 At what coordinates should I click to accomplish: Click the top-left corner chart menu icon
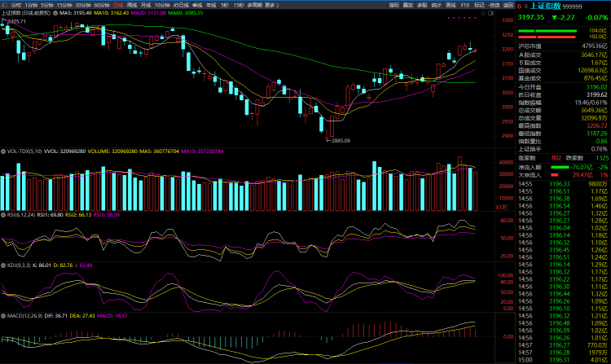pos(4,5)
